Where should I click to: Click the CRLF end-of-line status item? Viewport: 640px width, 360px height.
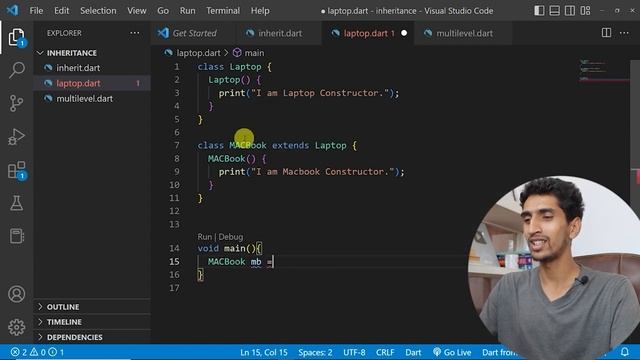pos(385,352)
